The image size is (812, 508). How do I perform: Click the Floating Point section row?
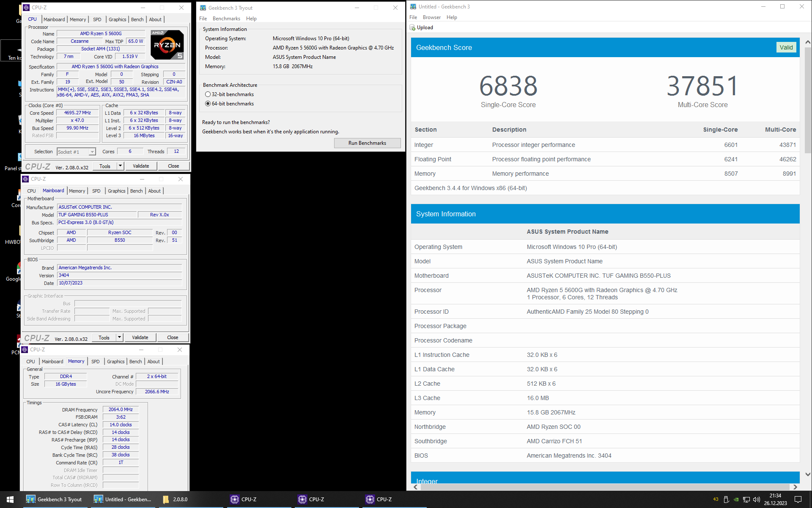click(x=605, y=159)
